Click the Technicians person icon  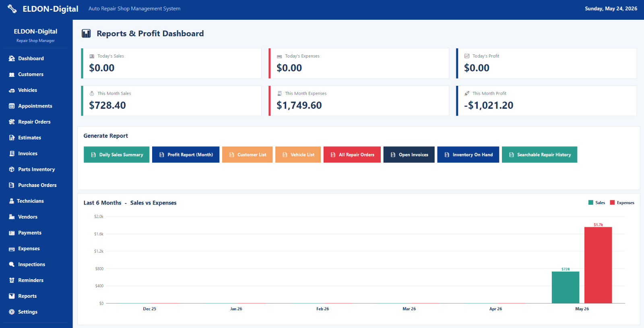[12, 201]
